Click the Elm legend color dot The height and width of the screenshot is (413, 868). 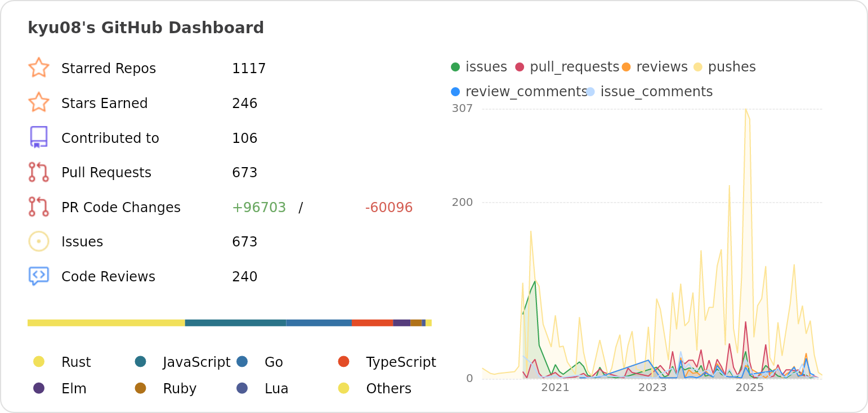tap(39, 388)
